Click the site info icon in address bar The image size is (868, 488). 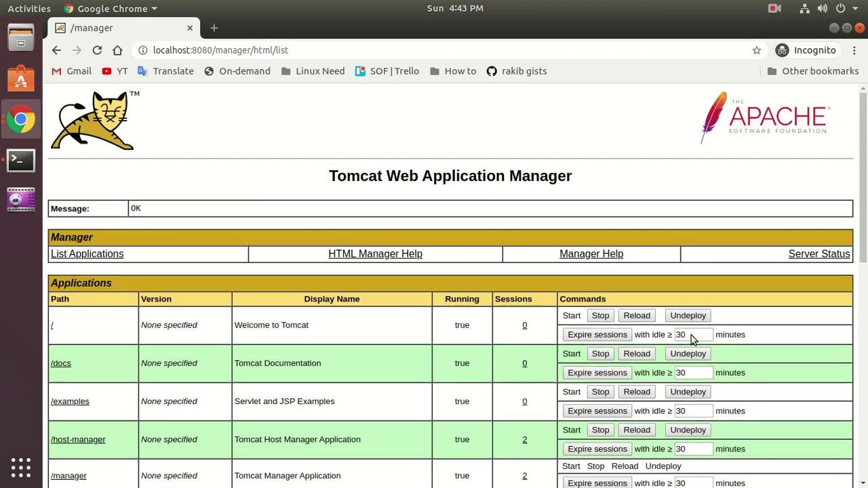[x=142, y=50]
